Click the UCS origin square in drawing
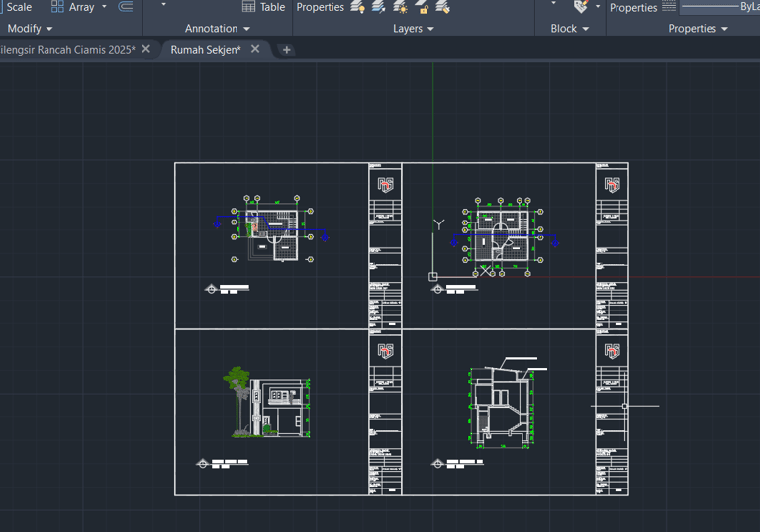 (x=433, y=277)
